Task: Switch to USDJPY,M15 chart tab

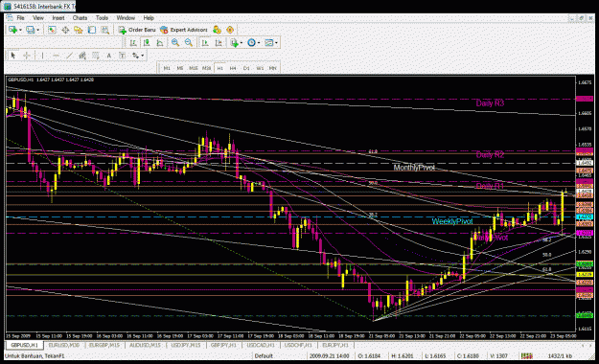Action: coord(186,345)
